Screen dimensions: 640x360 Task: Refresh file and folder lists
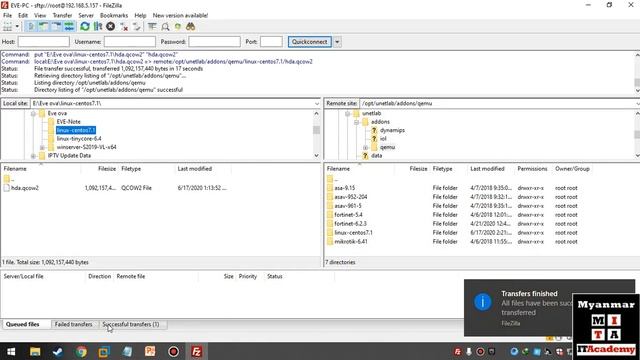point(84,27)
